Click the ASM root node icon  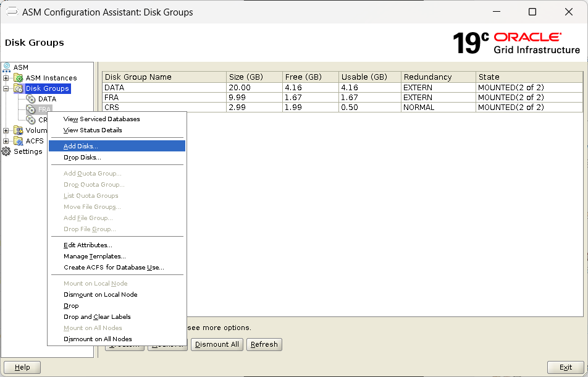(x=7, y=67)
